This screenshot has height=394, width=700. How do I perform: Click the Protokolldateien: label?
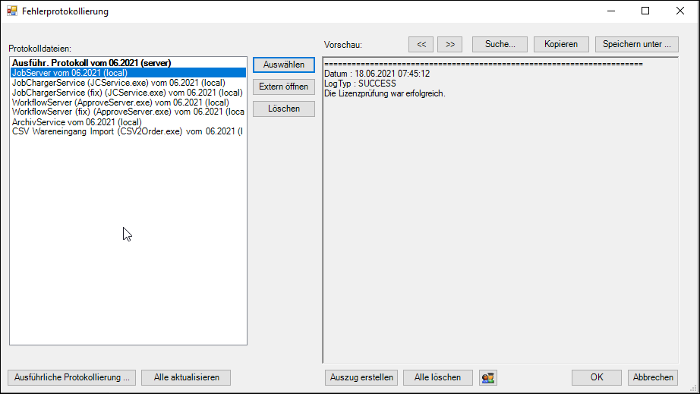tap(40, 49)
